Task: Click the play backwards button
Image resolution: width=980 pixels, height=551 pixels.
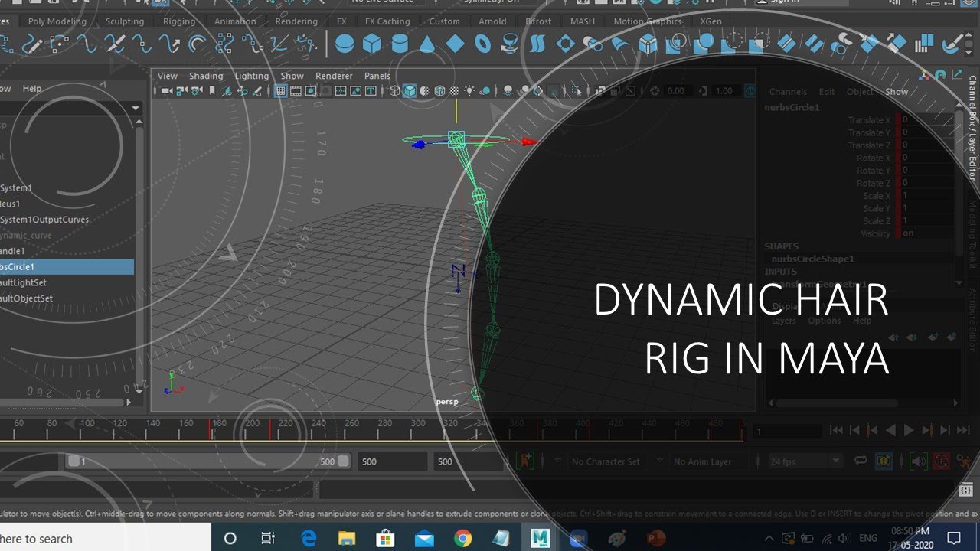Action: point(890,431)
